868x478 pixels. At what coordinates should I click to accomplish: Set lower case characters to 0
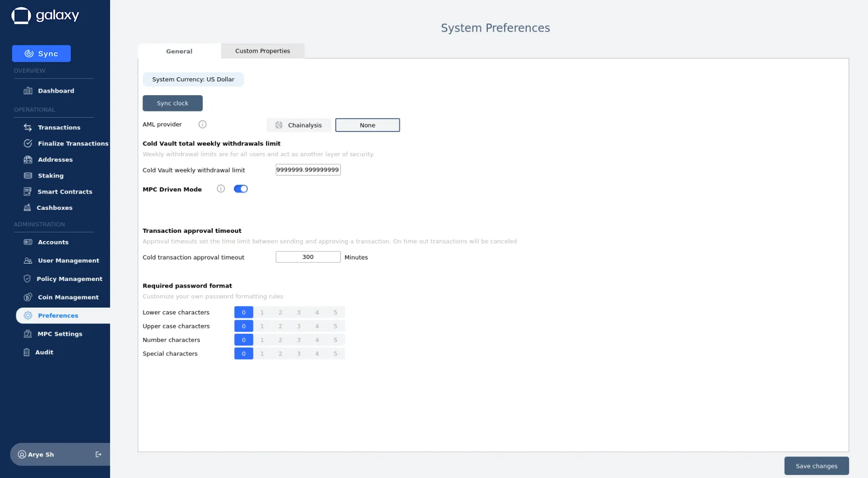click(244, 312)
